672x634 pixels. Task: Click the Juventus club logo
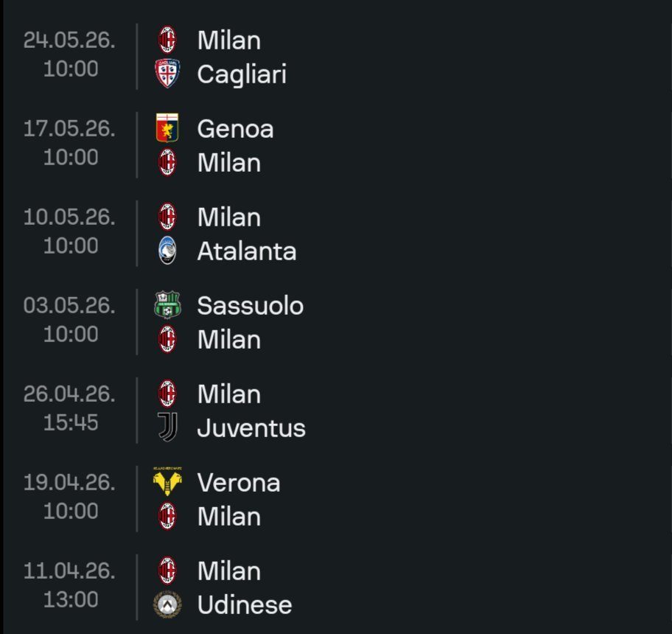pyautogui.click(x=167, y=428)
